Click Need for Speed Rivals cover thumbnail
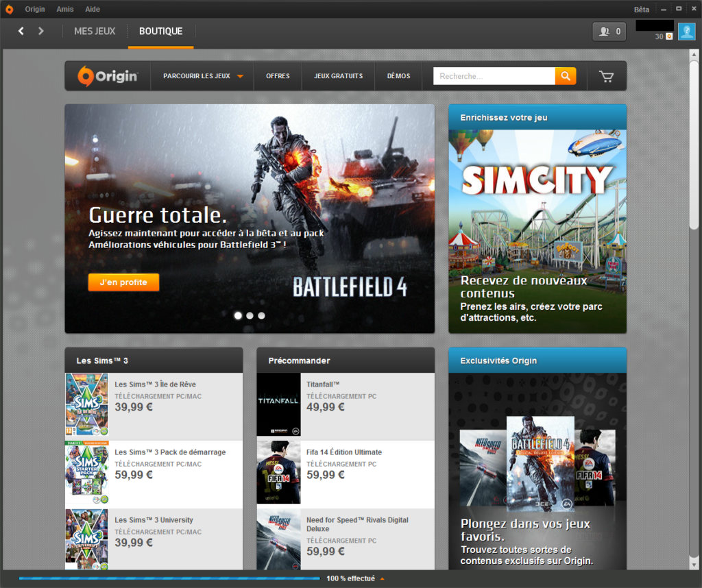This screenshot has height=588, width=702. point(278,539)
